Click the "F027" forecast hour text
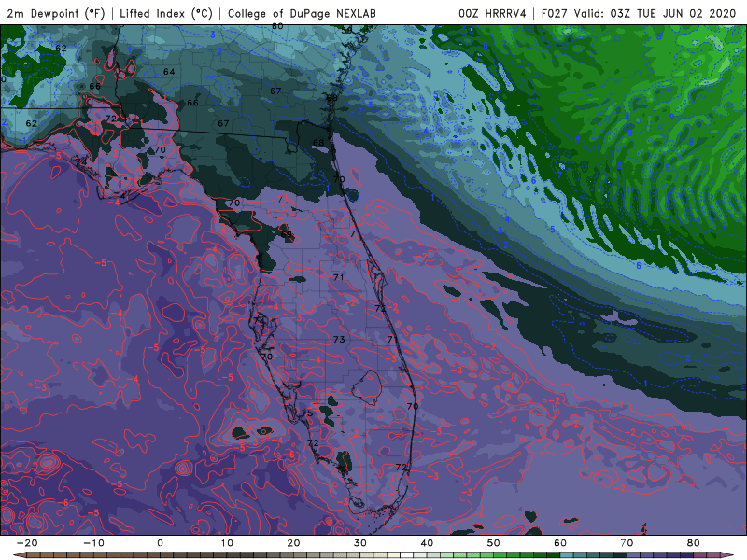Viewport: 747px width, 560px height. coord(554,13)
